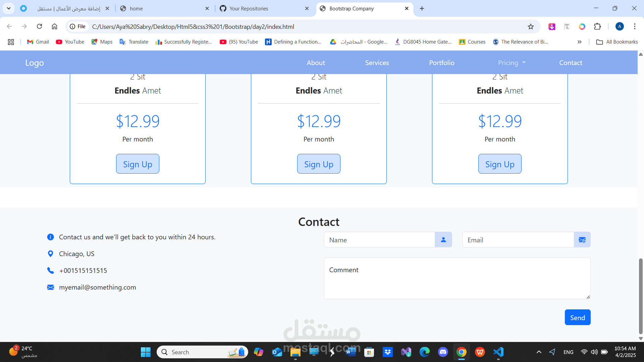644x362 pixels.
Task: Open Chrome's three-dot menu
Action: 635,26
